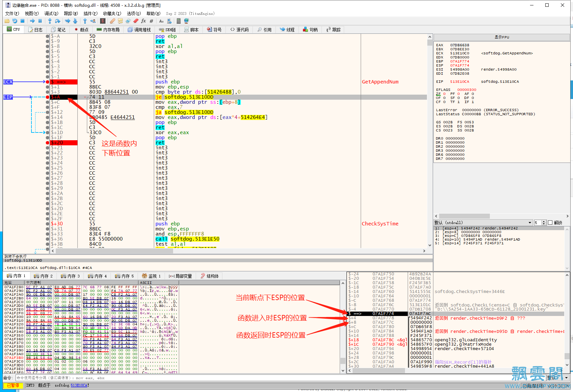Click the 已暂停 paused status label
This screenshot has height=392, width=573.
coord(13,385)
